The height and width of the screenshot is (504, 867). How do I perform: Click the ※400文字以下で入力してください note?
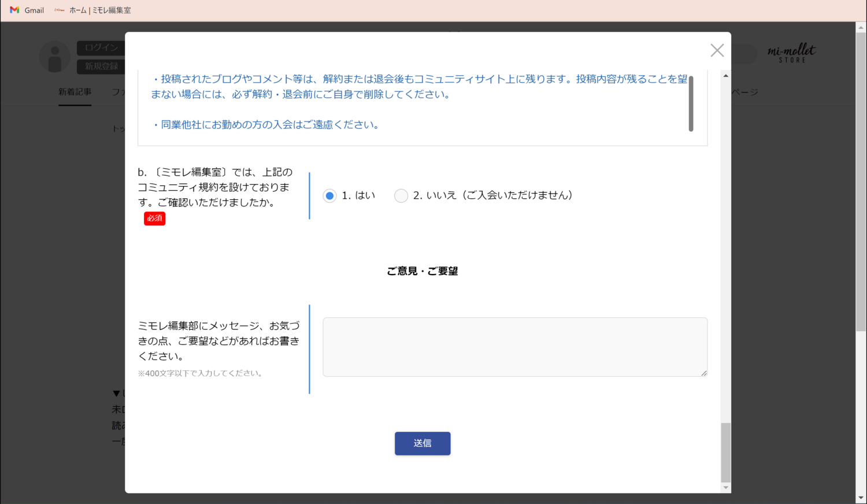[201, 373]
